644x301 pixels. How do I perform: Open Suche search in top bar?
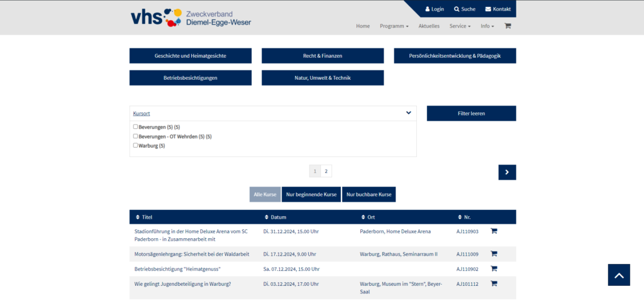click(x=465, y=9)
